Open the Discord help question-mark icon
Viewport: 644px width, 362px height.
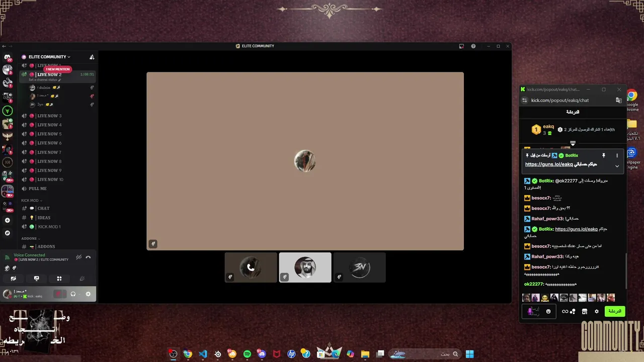pos(473,46)
